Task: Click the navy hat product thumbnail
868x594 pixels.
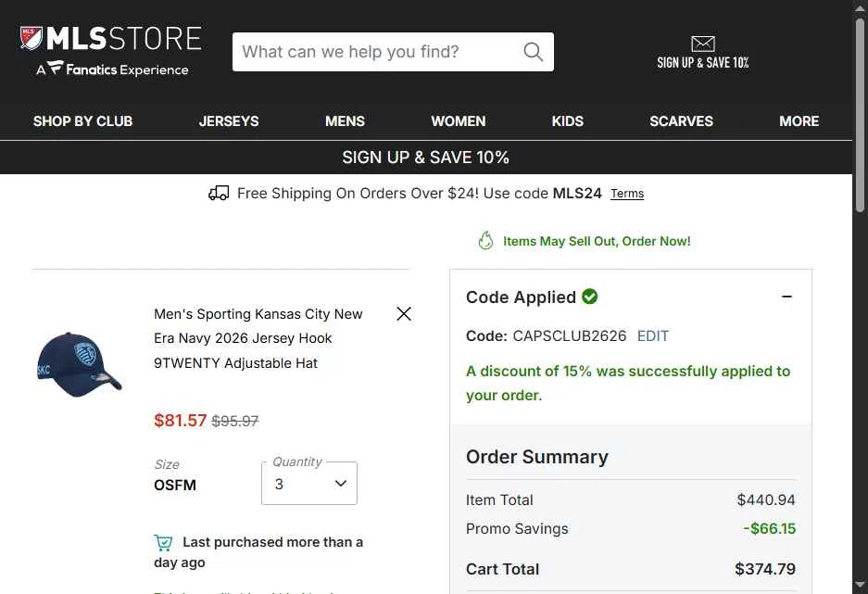Action: click(79, 365)
